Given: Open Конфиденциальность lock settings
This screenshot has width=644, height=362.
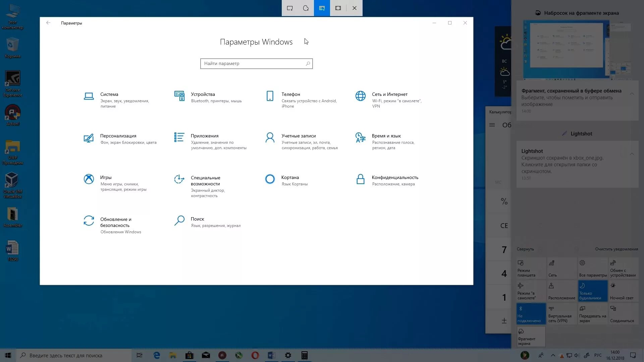Looking at the screenshot, I should tap(394, 178).
